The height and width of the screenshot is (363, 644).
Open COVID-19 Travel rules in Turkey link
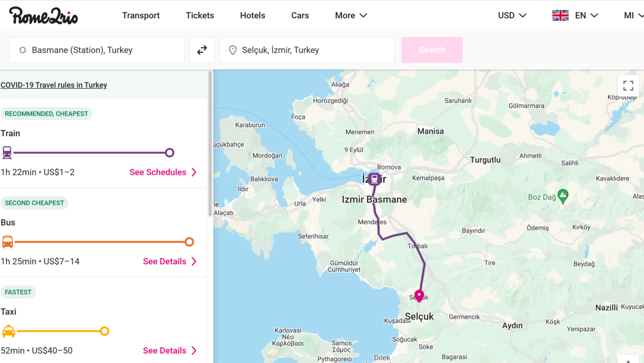54,85
